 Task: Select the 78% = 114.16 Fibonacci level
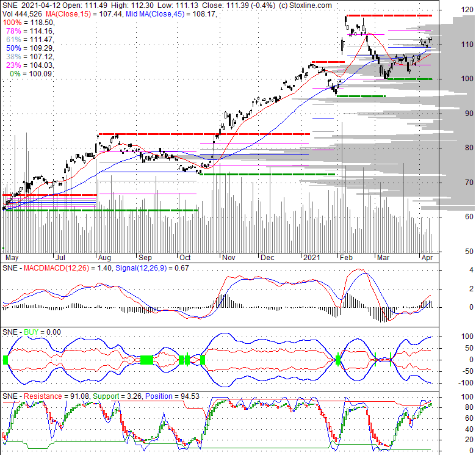30,31
